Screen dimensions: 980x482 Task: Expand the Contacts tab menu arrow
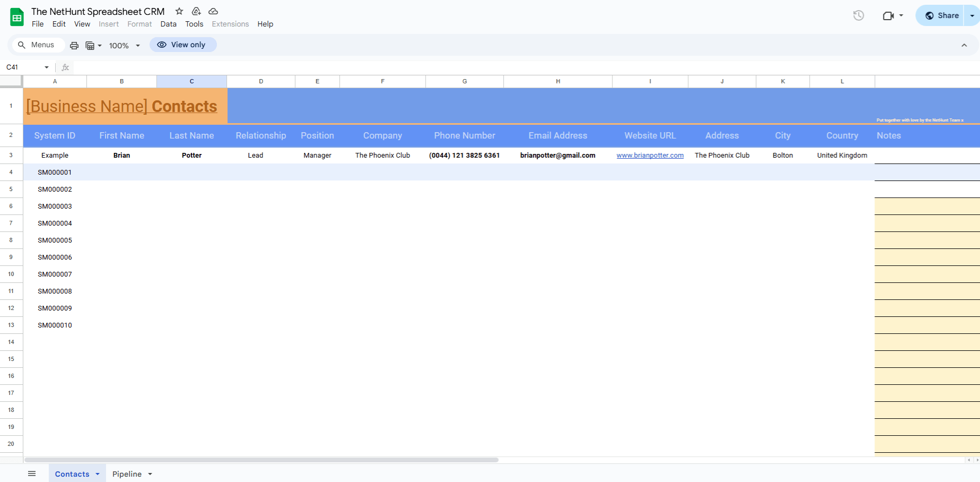coord(98,474)
